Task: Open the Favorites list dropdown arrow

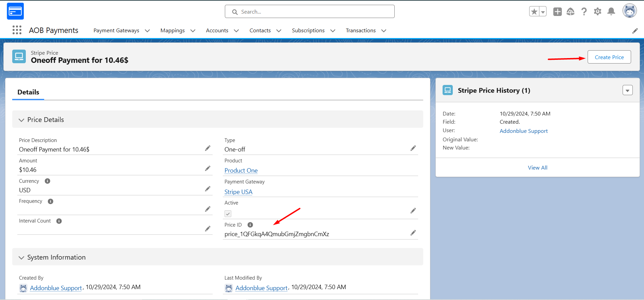Action: 543,12
